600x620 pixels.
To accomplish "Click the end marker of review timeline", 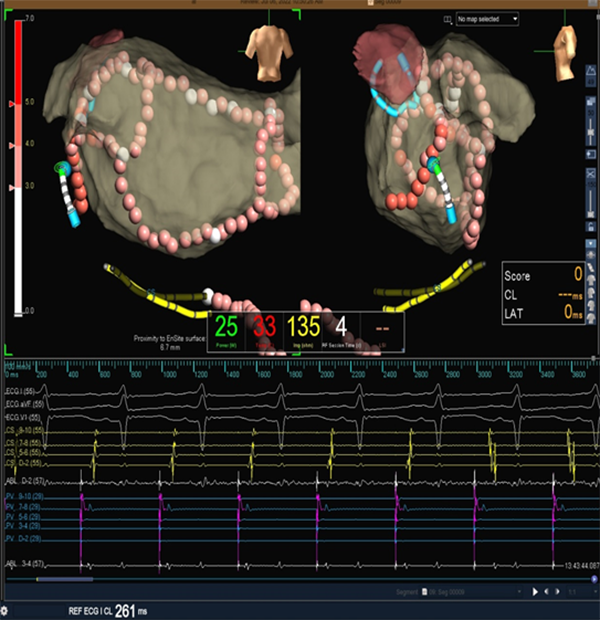I will click(594, 579).
